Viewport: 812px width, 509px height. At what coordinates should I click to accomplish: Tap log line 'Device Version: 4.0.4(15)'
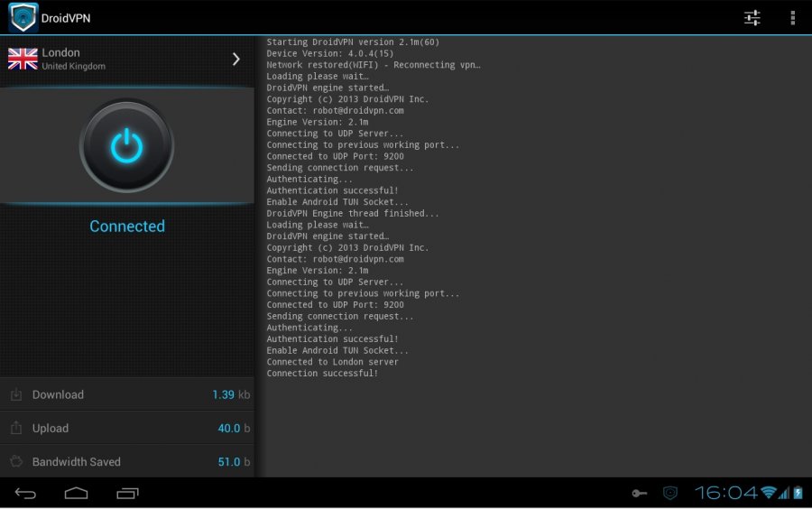330,53
